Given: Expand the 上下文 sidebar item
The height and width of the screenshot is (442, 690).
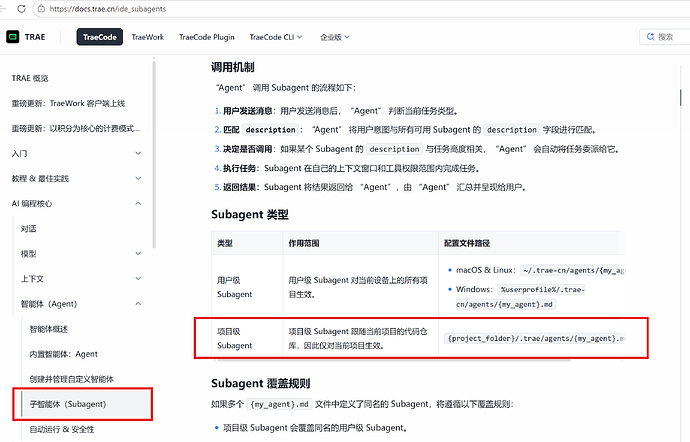Looking at the screenshot, I should (x=81, y=279).
